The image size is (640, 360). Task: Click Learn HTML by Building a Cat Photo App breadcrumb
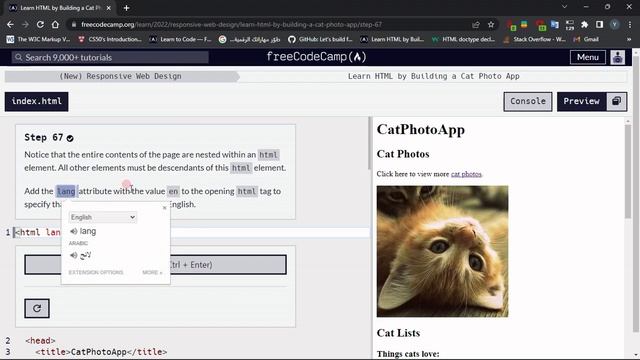coord(433,76)
